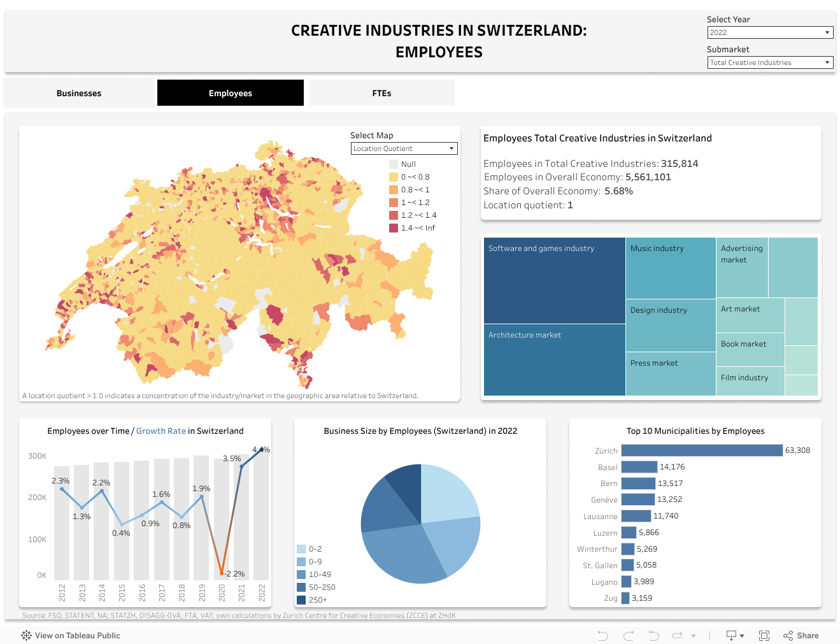840x644 pixels.
Task: Click the undo icon in the toolbar
Action: pos(602,635)
